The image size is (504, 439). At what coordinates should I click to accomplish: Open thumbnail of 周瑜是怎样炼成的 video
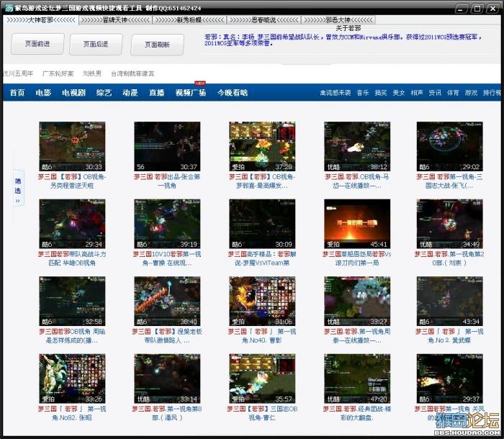[x=72, y=301]
